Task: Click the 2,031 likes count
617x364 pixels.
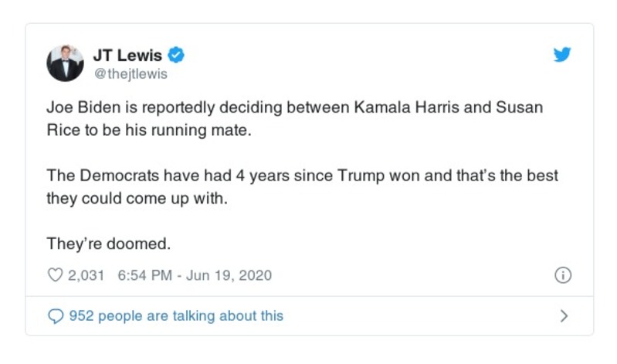Action: [x=86, y=275]
